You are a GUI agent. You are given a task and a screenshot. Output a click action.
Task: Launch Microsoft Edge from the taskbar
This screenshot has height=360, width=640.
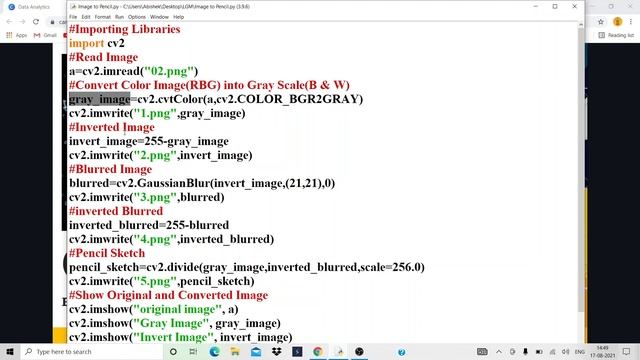tap(214, 351)
